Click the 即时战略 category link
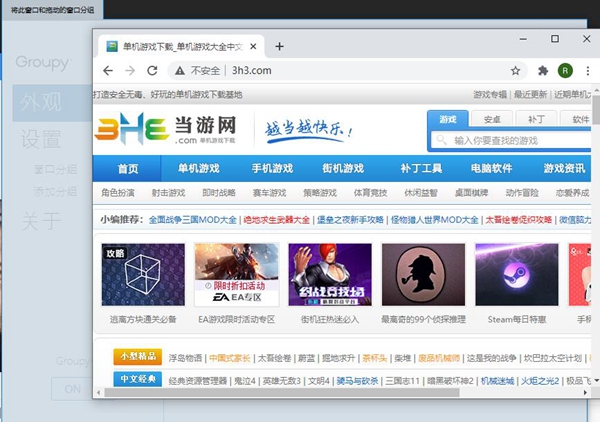The width and height of the screenshot is (600, 422). 219,193
